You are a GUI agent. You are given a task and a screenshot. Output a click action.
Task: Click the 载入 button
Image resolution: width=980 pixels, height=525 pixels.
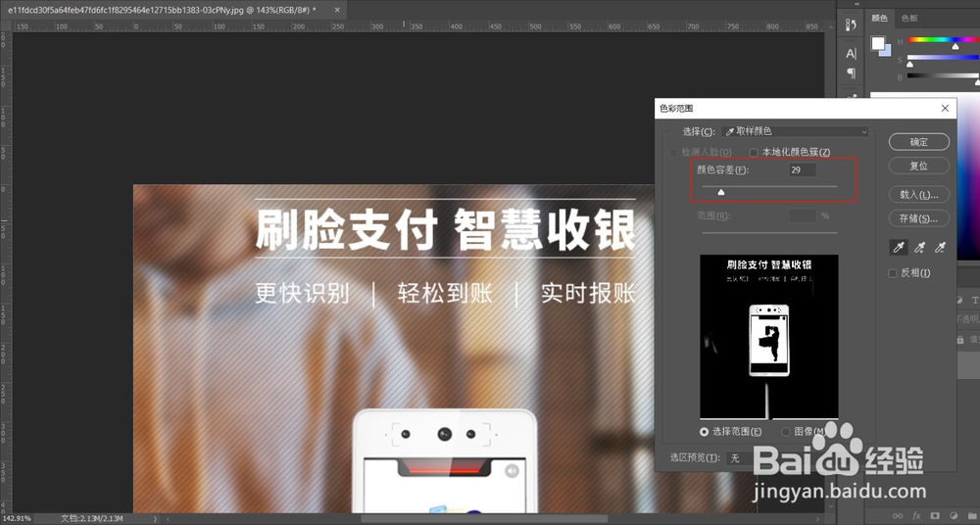pos(919,194)
